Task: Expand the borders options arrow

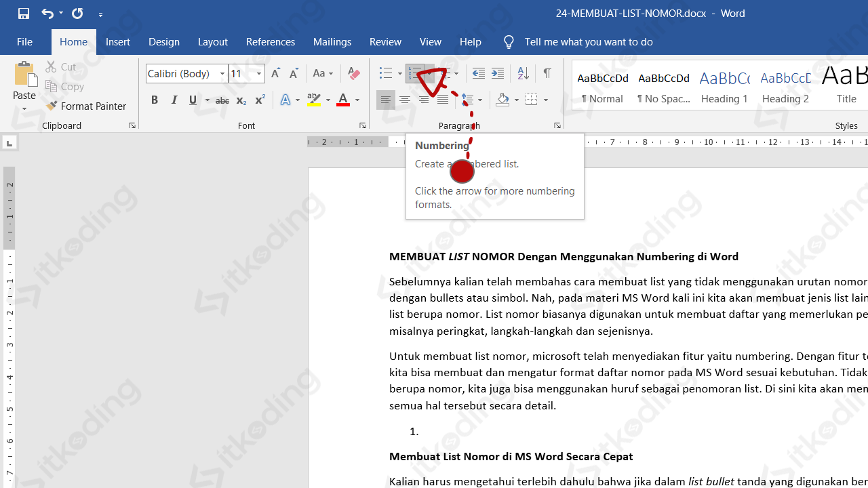Action: [546, 100]
